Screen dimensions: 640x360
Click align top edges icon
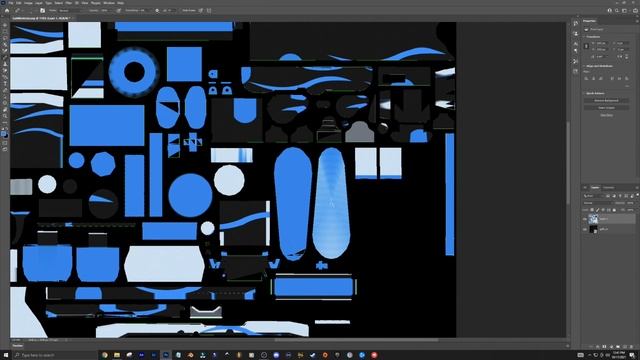612,78
